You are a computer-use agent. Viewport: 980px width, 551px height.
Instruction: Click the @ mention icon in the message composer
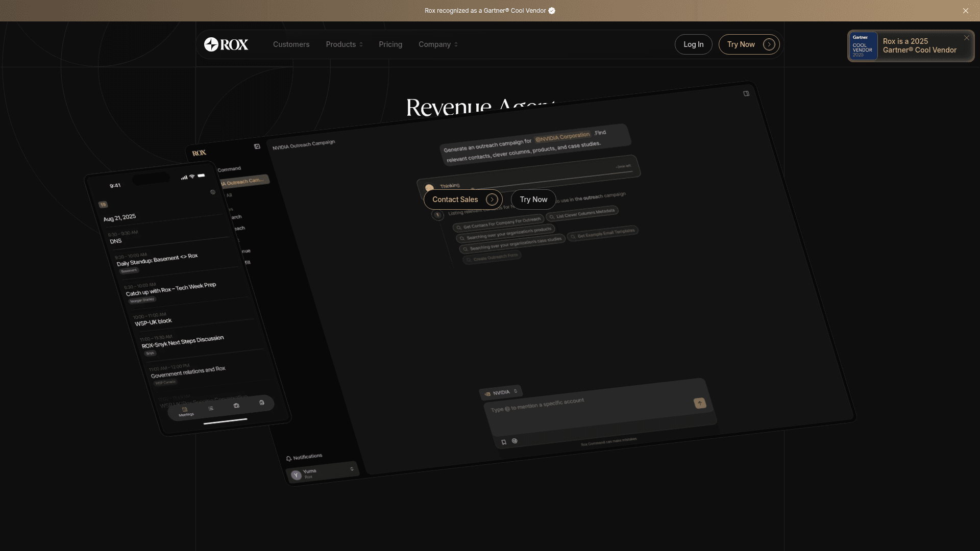(515, 441)
